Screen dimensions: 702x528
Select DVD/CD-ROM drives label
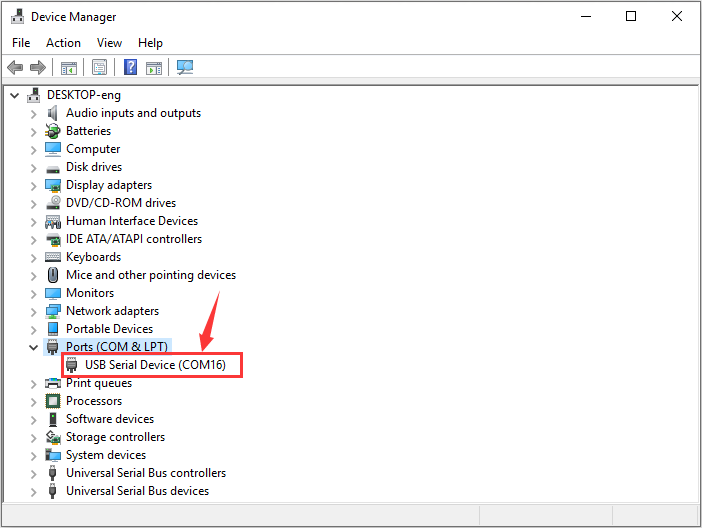pos(121,203)
